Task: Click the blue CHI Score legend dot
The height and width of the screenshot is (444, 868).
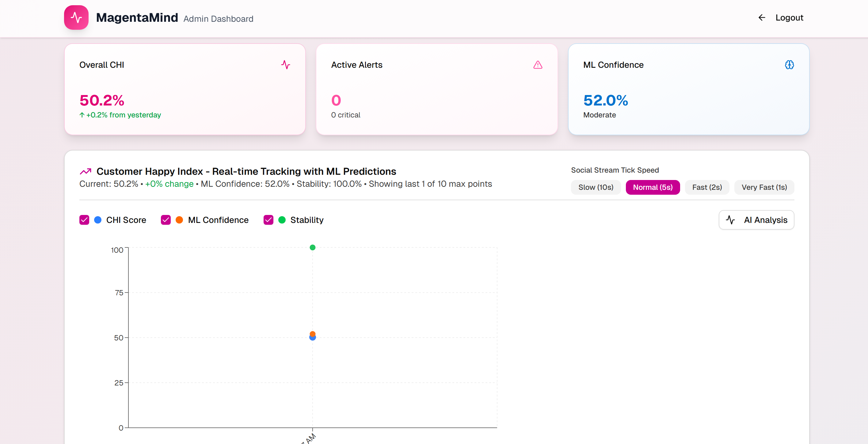Action: 98,220
